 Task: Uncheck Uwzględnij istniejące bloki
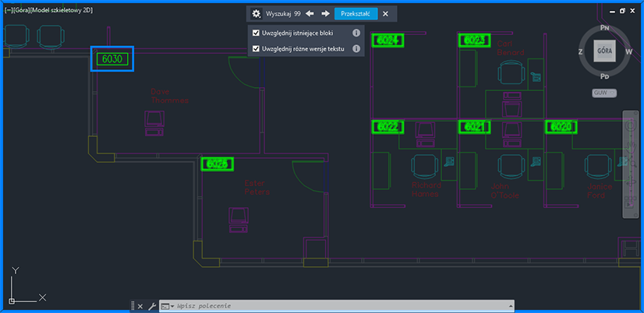[x=256, y=33]
